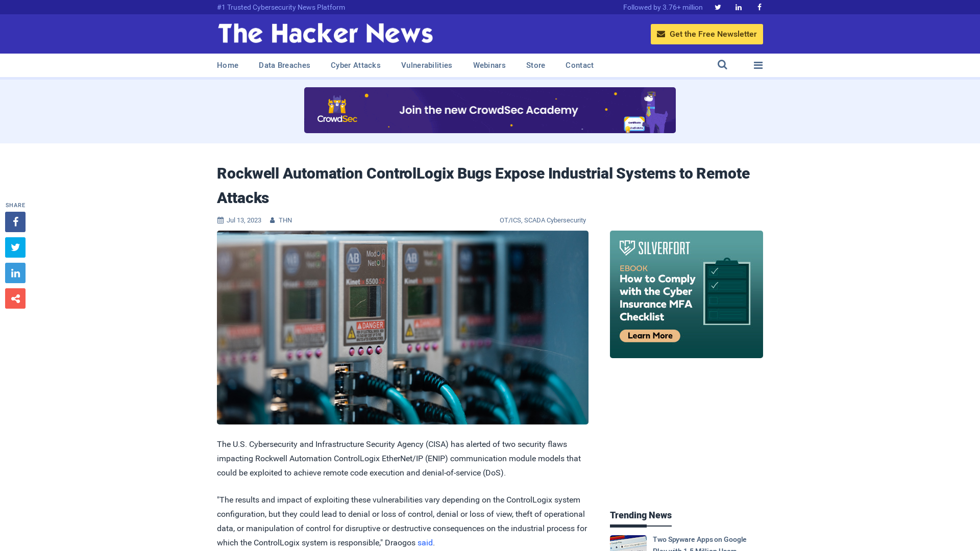Image resolution: width=980 pixels, height=551 pixels.
Task: Expand the Vulnerabilities navigation item
Action: (427, 65)
